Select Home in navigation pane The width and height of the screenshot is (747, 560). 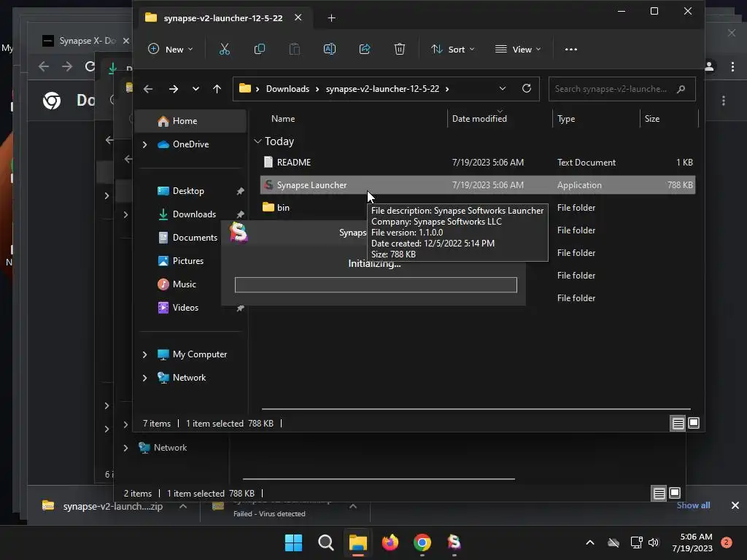pyautogui.click(x=190, y=121)
